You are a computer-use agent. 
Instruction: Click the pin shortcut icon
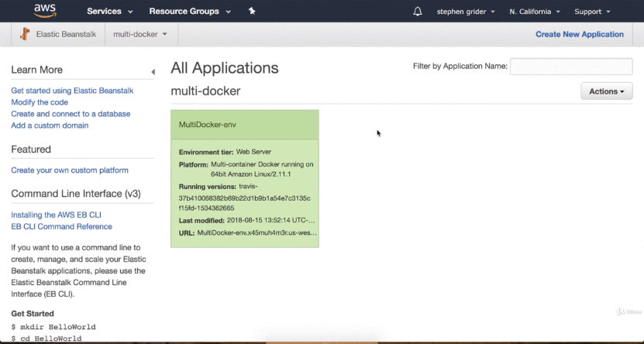click(x=252, y=12)
